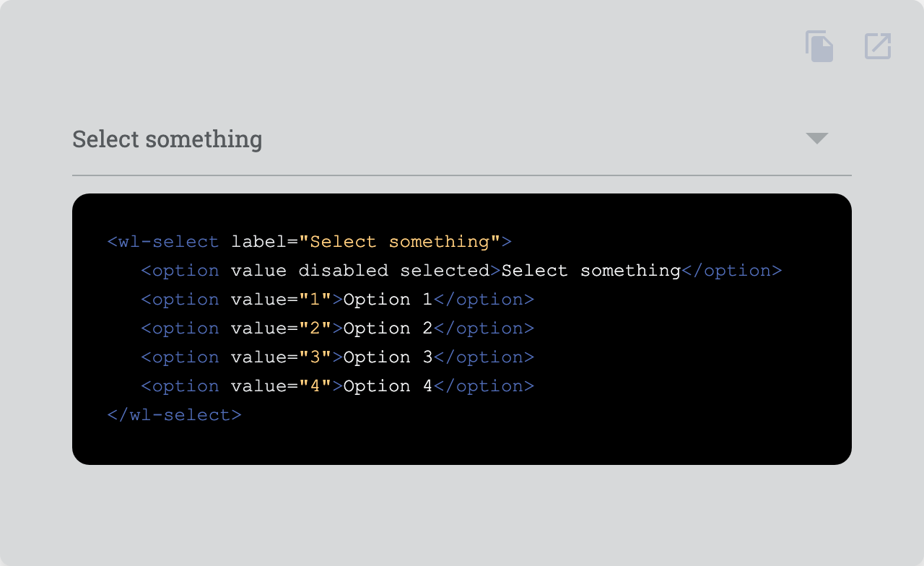The height and width of the screenshot is (566, 924).
Task: Open the demo in a new window
Action: [878, 46]
